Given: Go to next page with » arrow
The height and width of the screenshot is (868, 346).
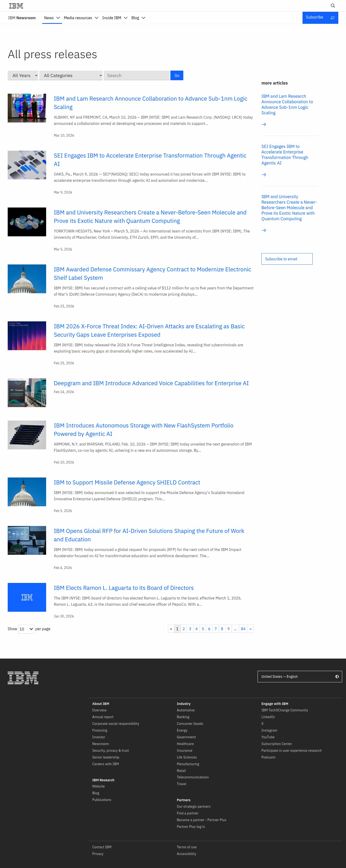Looking at the screenshot, I should 251,629.
